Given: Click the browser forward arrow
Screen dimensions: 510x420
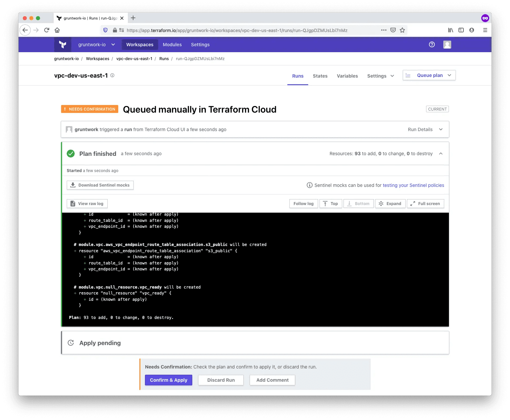Looking at the screenshot, I should [36, 30].
